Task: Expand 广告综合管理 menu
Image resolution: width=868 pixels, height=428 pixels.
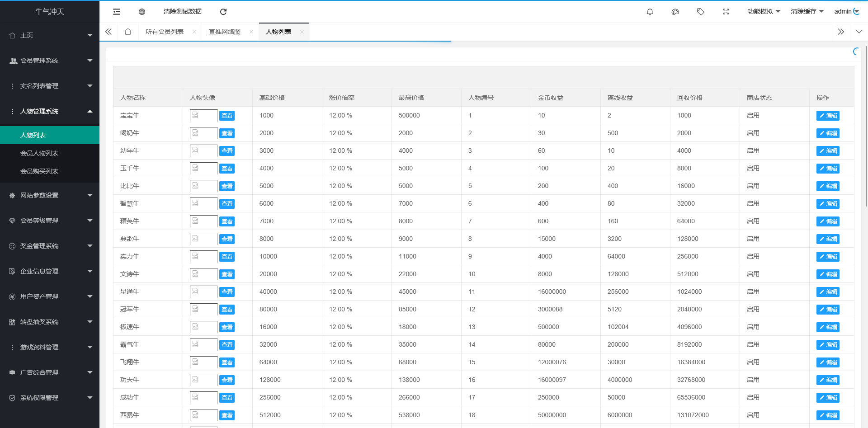Action: click(50, 372)
